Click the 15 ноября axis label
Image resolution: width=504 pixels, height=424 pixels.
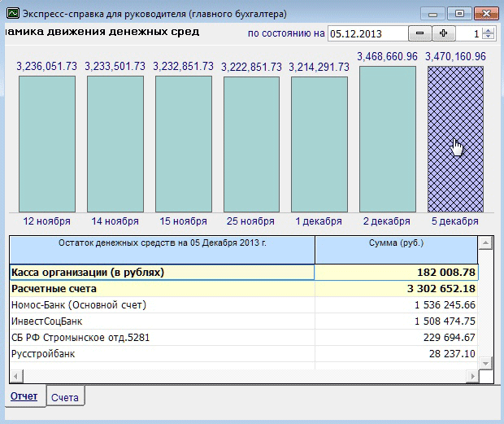coord(183,221)
